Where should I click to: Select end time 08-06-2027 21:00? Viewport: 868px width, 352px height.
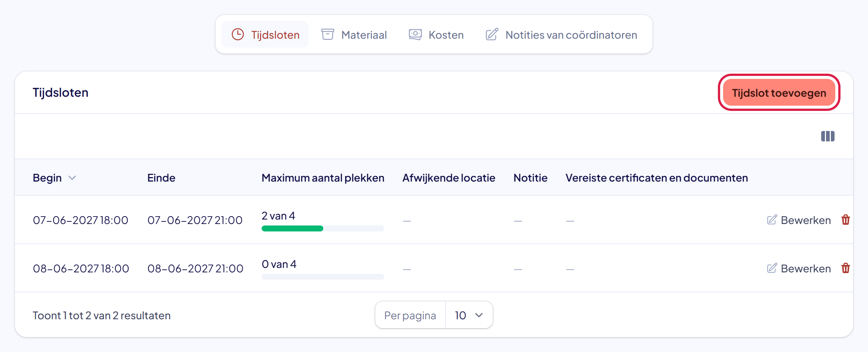[195, 268]
